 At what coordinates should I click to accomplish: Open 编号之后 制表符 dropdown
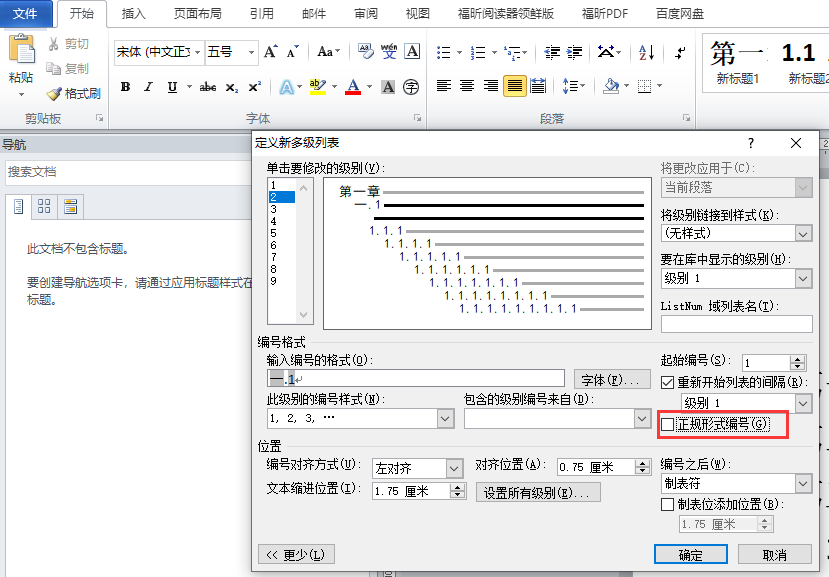click(803, 483)
